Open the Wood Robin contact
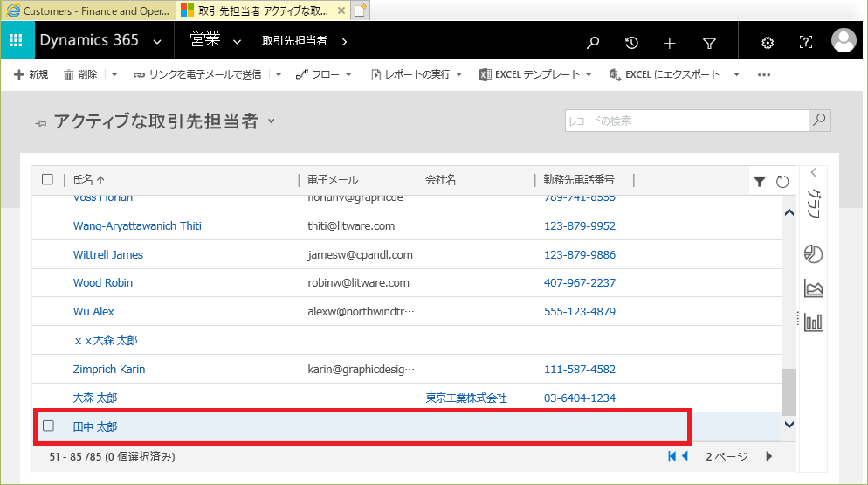868x485 pixels. [x=103, y=282]
